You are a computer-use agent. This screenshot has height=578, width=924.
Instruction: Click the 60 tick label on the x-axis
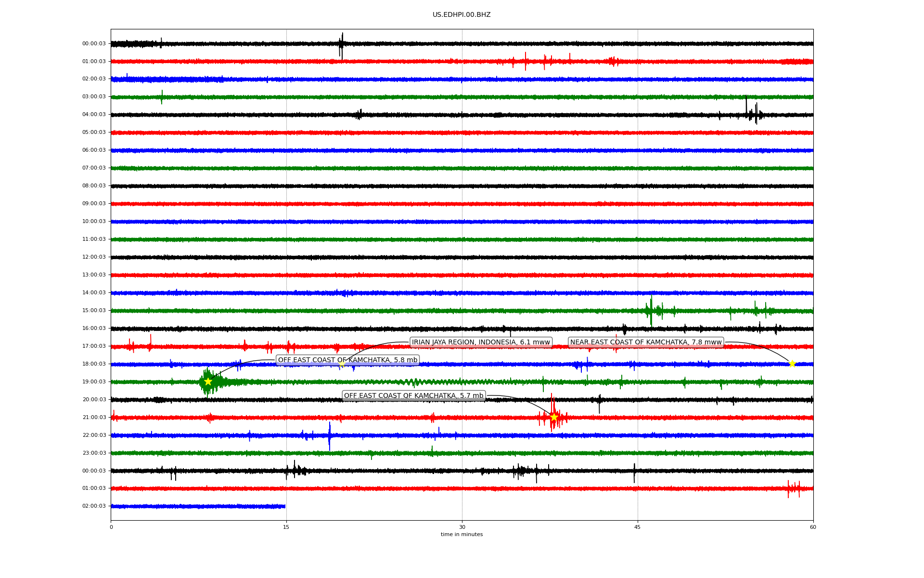coord(813,527)
